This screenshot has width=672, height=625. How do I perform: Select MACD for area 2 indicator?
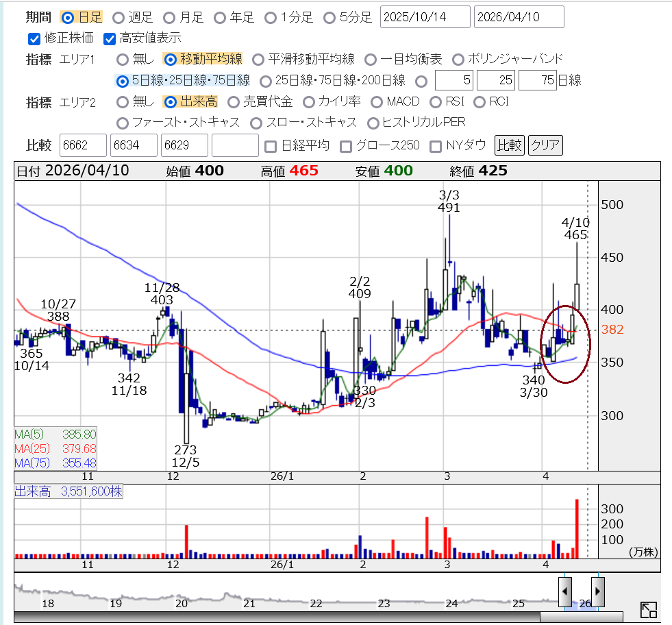coord(376,102)
